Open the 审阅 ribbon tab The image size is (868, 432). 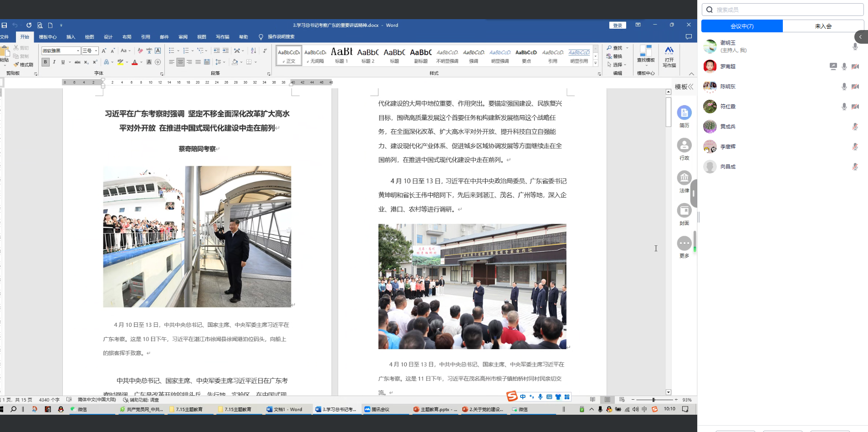[x=183, y=37]
